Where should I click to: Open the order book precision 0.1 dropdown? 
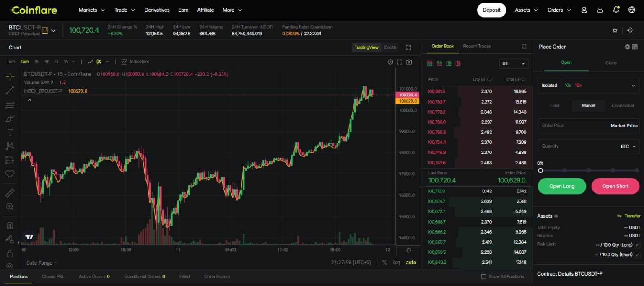(513, 63)
